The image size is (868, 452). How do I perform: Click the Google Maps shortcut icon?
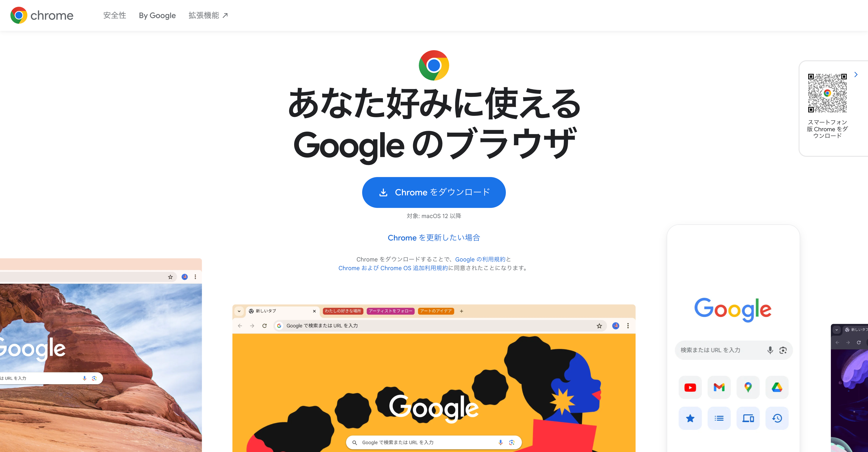click(748, 388)
